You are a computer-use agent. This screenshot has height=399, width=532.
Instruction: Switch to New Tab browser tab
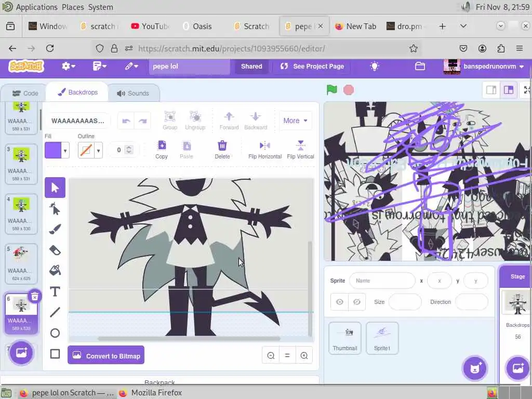[x=355, y=26]
